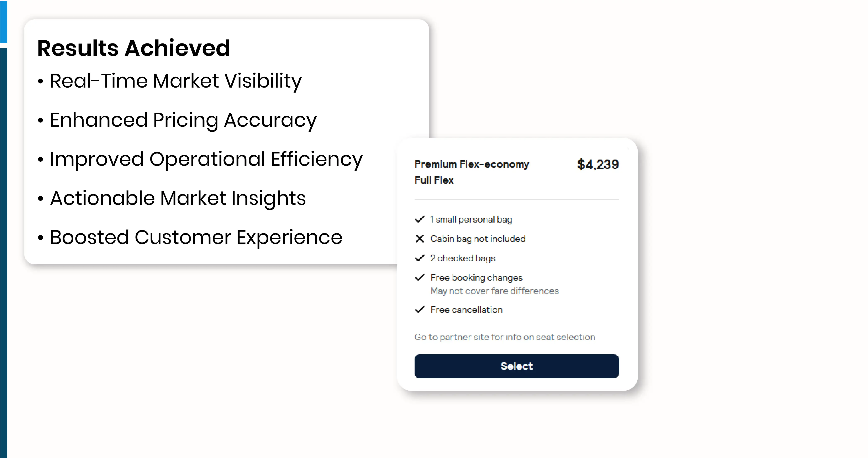This screenshot has width=868, height=458.
Task: Click the Full Flex fare subtitle
Action: 434,180
